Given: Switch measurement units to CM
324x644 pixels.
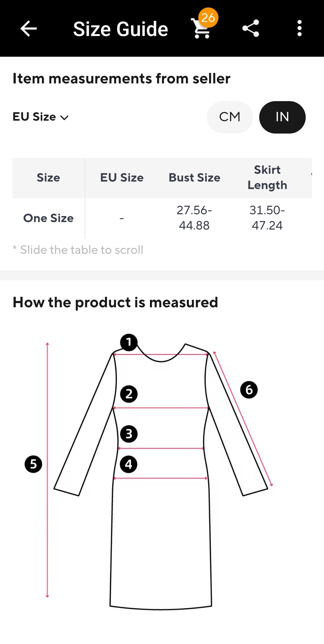Looking at the screenshot, I should [x=230, y=117].
